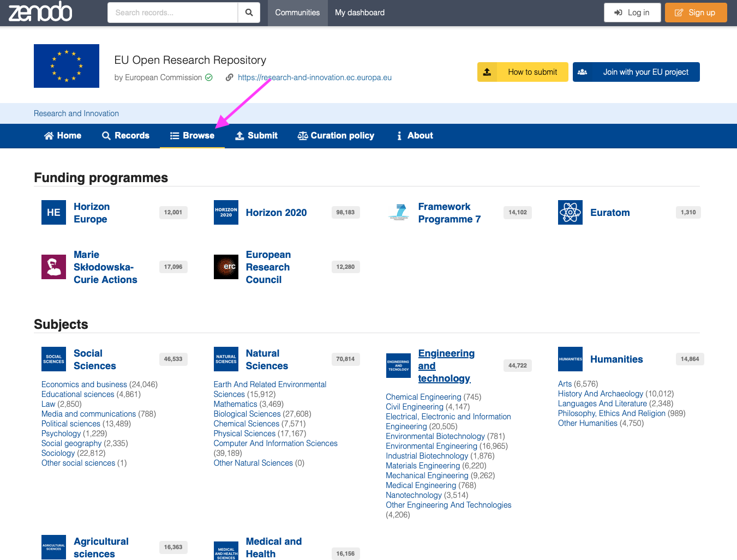Click the Sign up button
This screenshot has height=560, width=737.
pyautogui.click(x=696, y=13)
